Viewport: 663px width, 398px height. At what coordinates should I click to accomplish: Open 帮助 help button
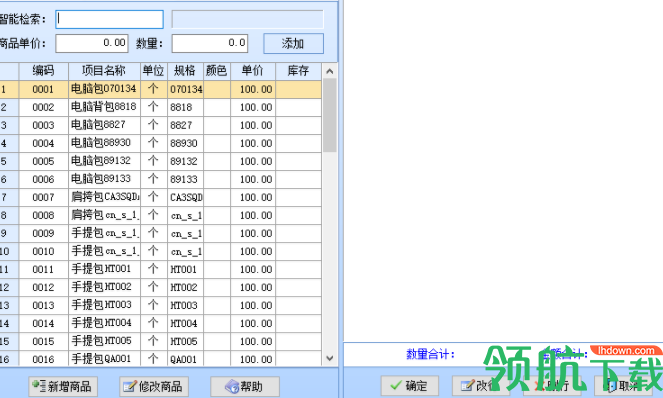[x=245, y=386]
